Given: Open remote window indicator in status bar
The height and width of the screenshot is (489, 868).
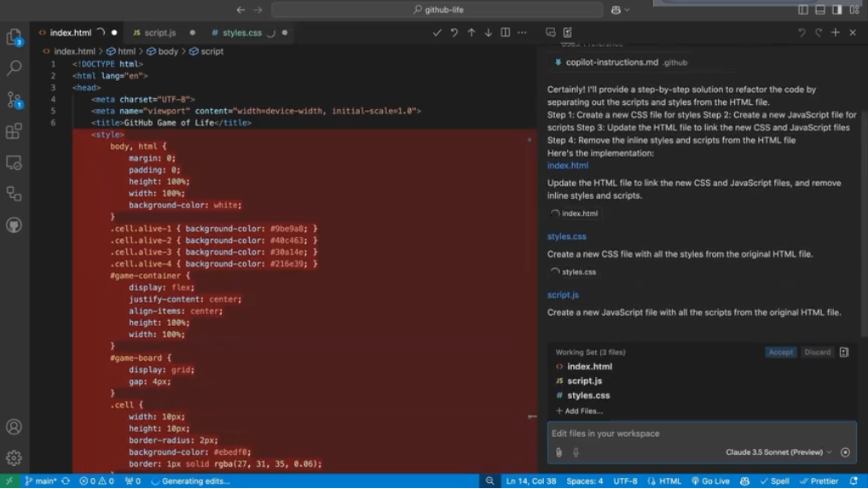Looking at the screenshot, I should pyautogui.click(x=9, y=481).
